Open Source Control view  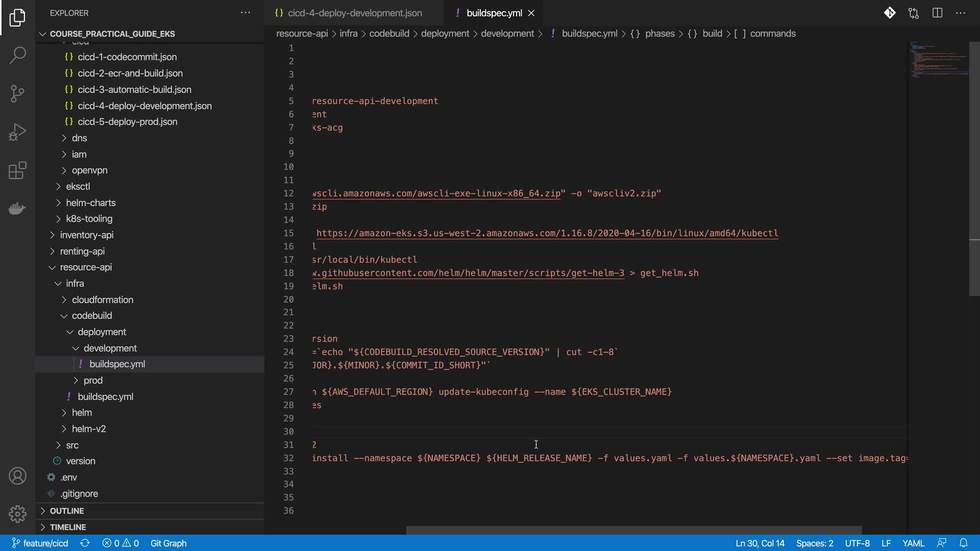[x=17, y=93]
